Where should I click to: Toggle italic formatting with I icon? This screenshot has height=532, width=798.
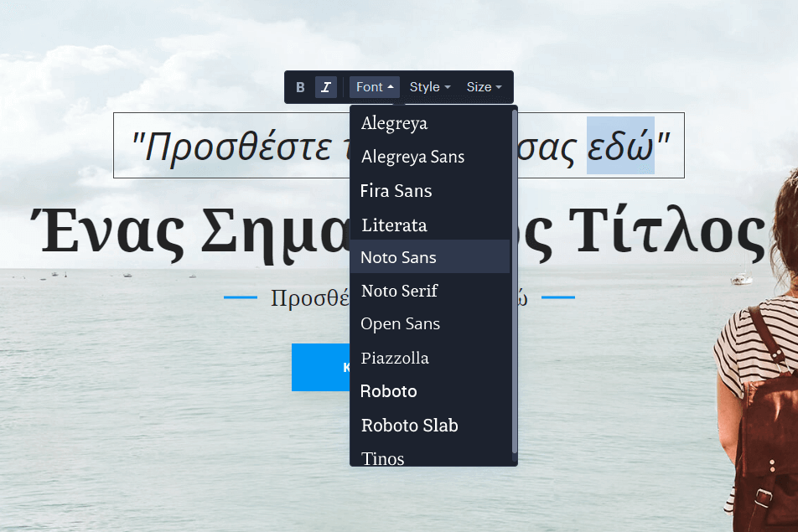326,87
